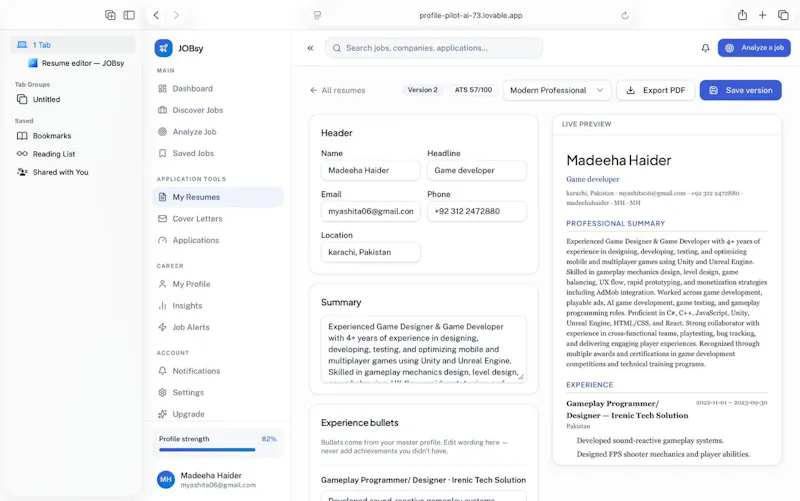Click EXPERIENCE heading in preview

click(x=589, y=385)
